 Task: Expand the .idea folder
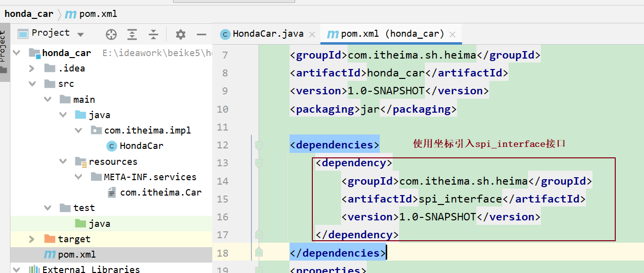(x=32, y=68)
